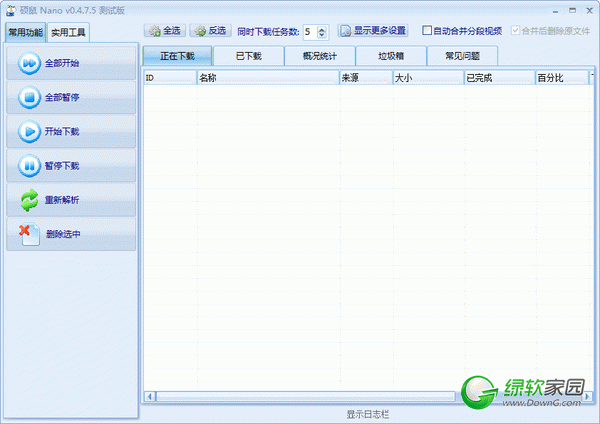Click the 全选 select-all button
600x424 pixels.
click(x=165, y=31)
